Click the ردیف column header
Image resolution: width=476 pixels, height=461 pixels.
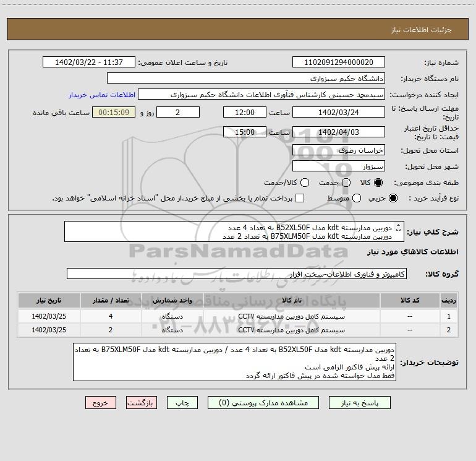coord(449,301)
